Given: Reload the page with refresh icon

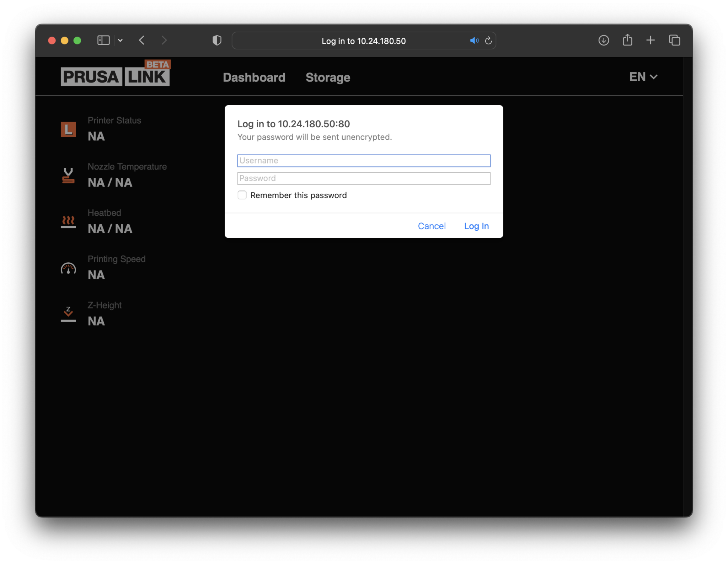Looking at the screenshot, I should [488, 41].
